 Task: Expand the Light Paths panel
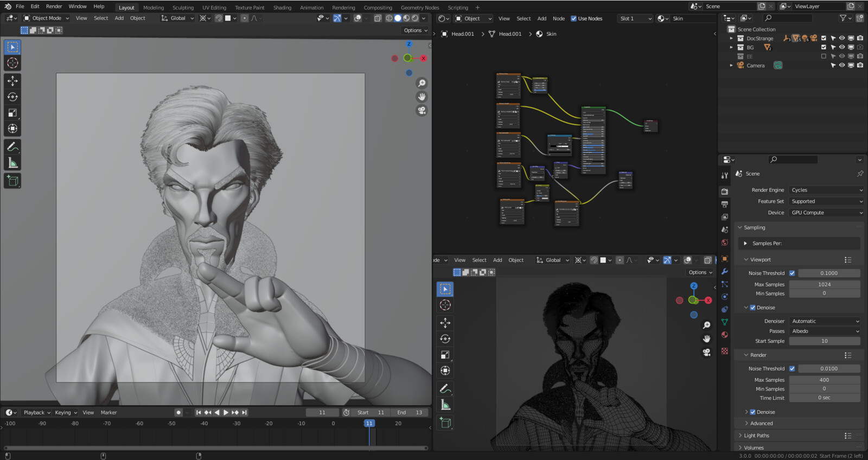click(756, 436)
